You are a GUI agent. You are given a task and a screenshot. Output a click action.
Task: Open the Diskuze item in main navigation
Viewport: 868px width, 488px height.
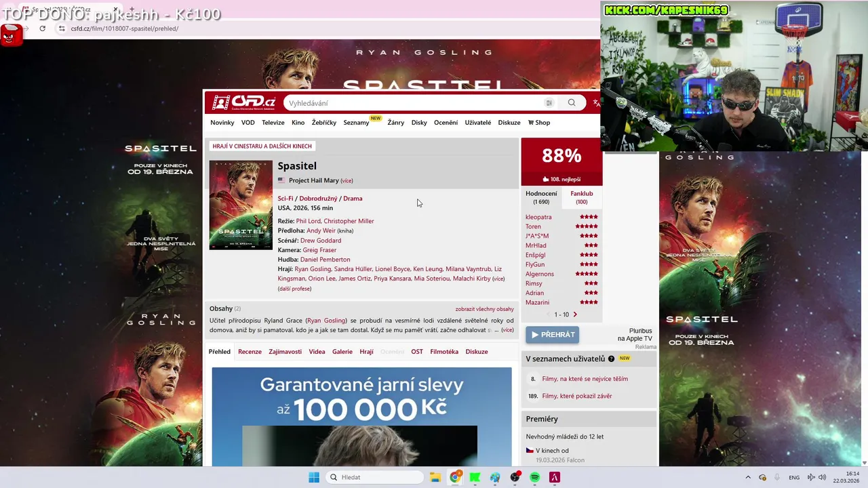[509, 123]
